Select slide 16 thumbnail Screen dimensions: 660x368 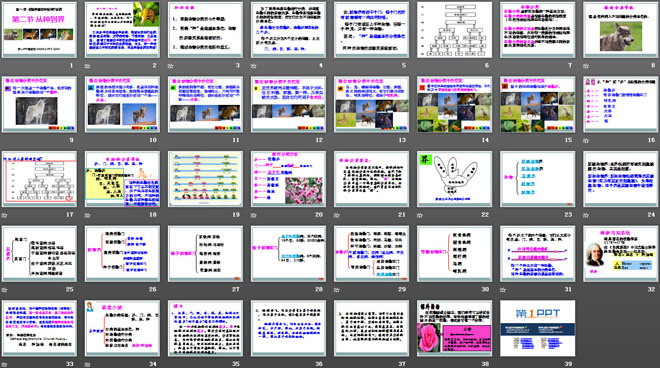tap(621, 104)
